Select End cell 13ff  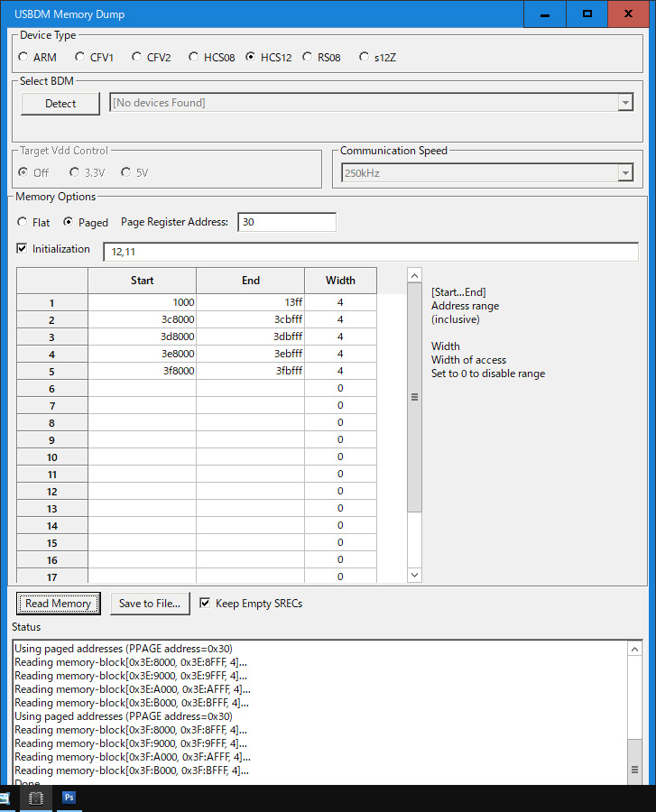coord(251,302)
